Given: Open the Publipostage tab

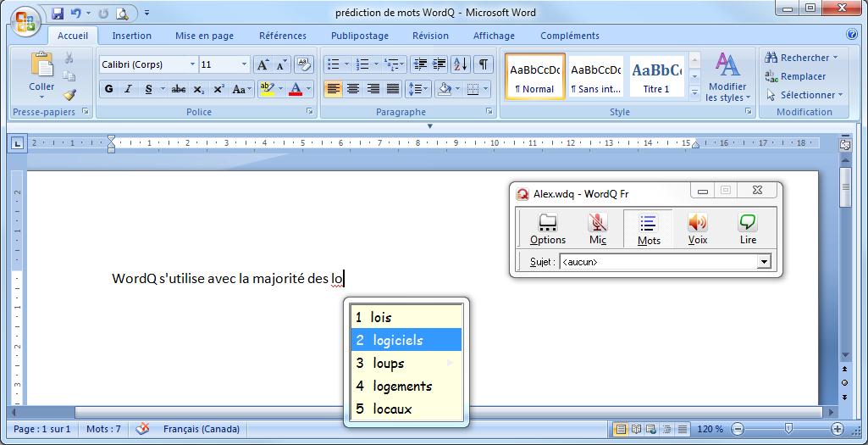Looking at the screenshot, I should tap(360, 36).
